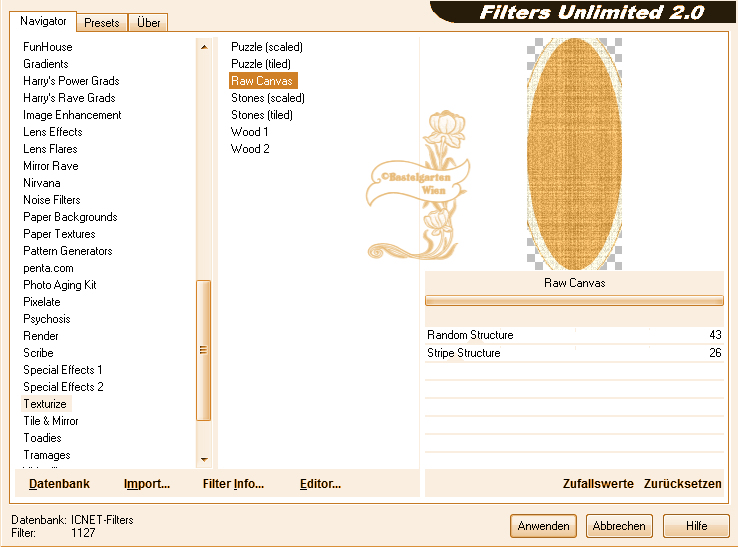738x547 pixels.
Task: Choose Puzzle (scaled) filter
Action: coord(266,47)
